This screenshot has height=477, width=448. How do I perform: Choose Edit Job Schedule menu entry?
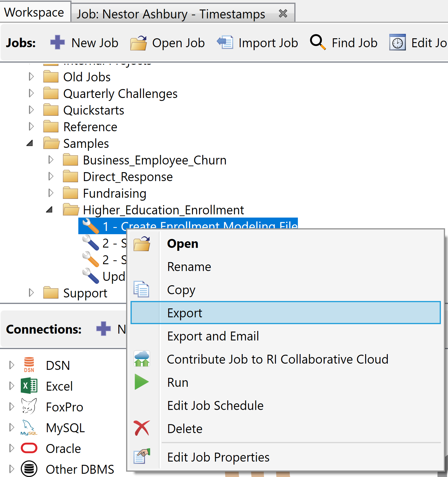(x=285, y=405)
